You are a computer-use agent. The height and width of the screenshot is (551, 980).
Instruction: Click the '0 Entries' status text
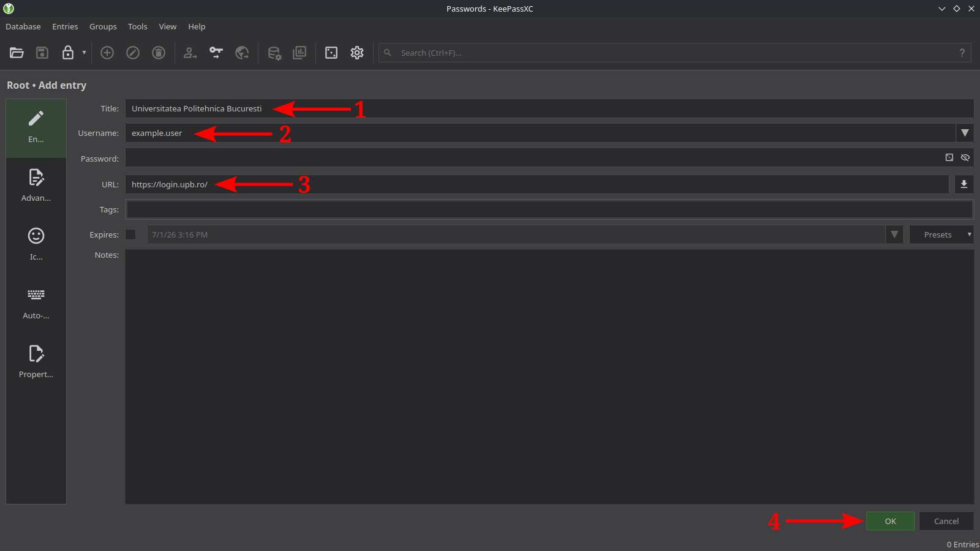click(963, 544)
